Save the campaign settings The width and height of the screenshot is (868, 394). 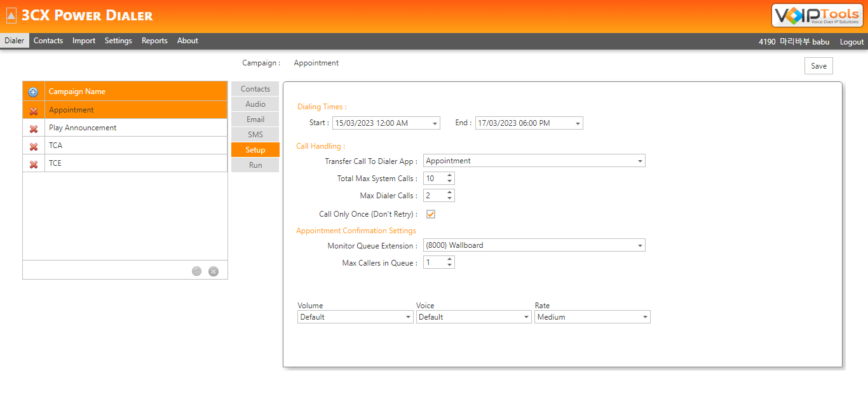pyautogui.click(x=818, y=65)
